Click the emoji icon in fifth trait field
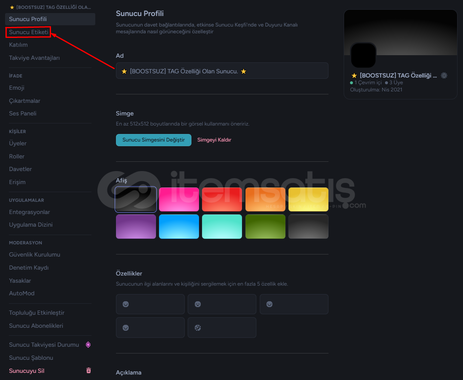Image resolution: width=463 pixels, height=380 pixels. pos(198,328)
